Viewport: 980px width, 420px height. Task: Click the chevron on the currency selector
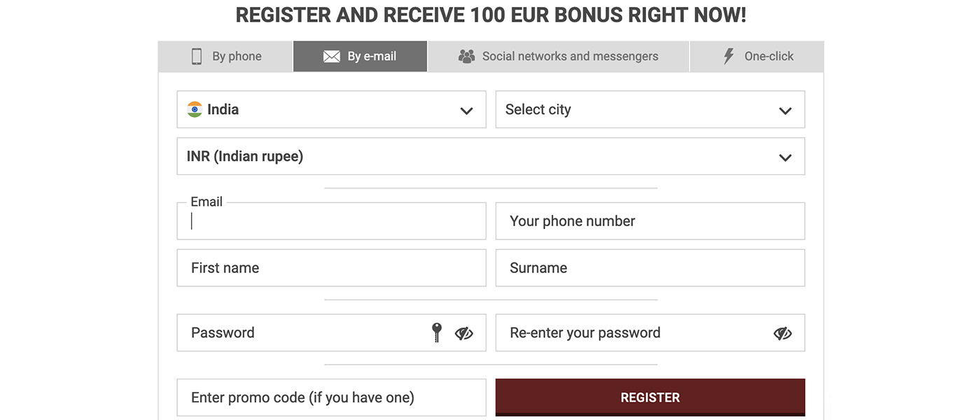[784, 157]
